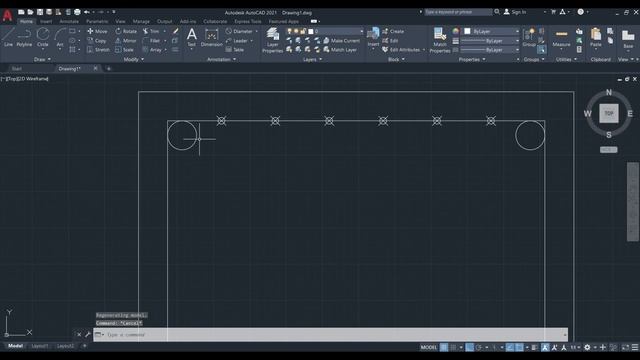The width and height of the screenshot is (640, 360).
Task: Open the Annotate ribbon tab
Action: (69, 21)
